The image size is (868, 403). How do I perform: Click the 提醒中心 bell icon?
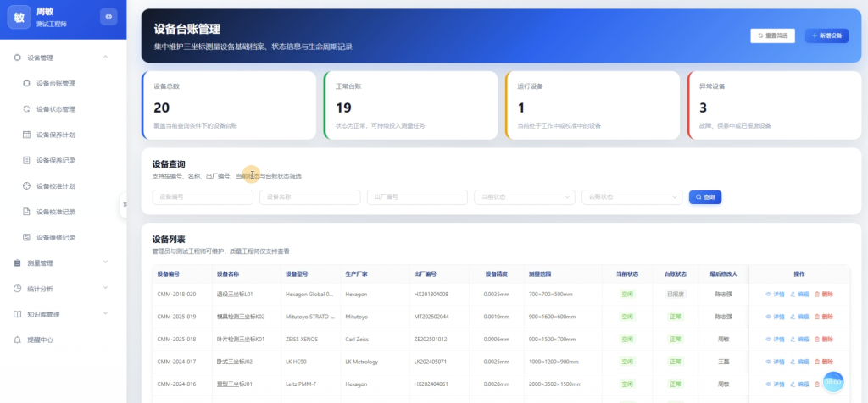17,340
